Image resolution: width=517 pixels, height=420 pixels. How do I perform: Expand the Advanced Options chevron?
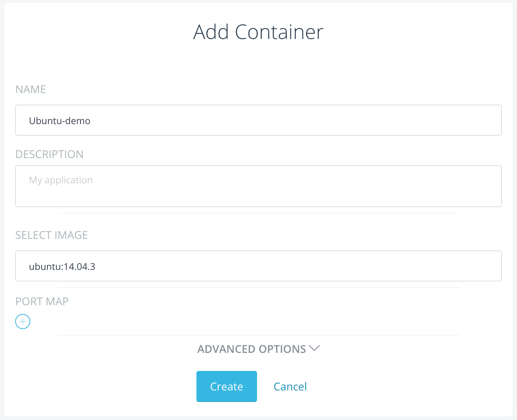314,349
